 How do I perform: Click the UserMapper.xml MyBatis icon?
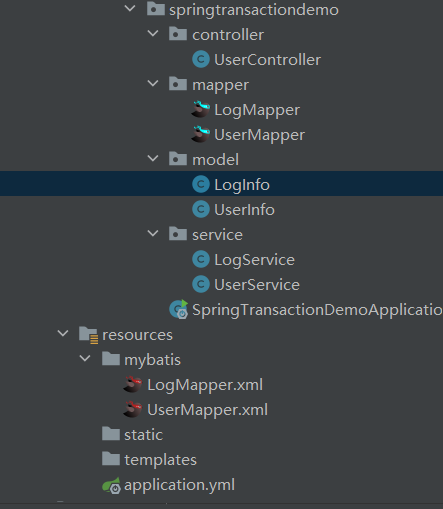(133, 409)
